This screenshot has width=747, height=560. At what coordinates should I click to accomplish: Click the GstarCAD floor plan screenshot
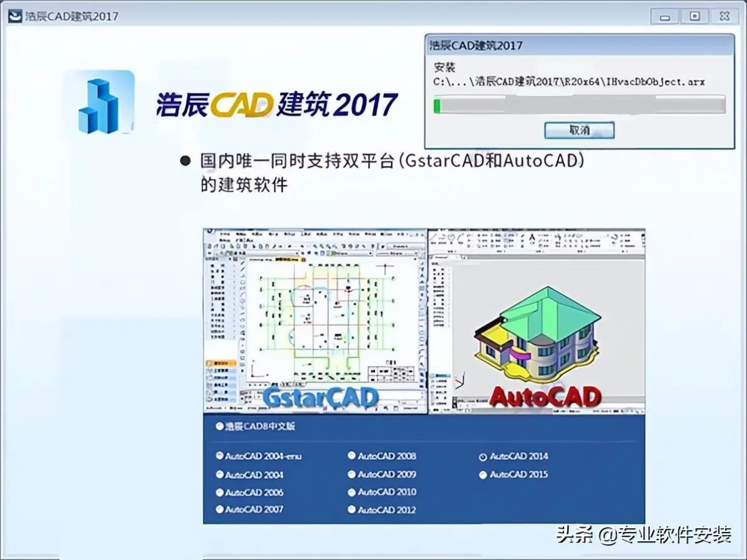(x=315, y=321)
